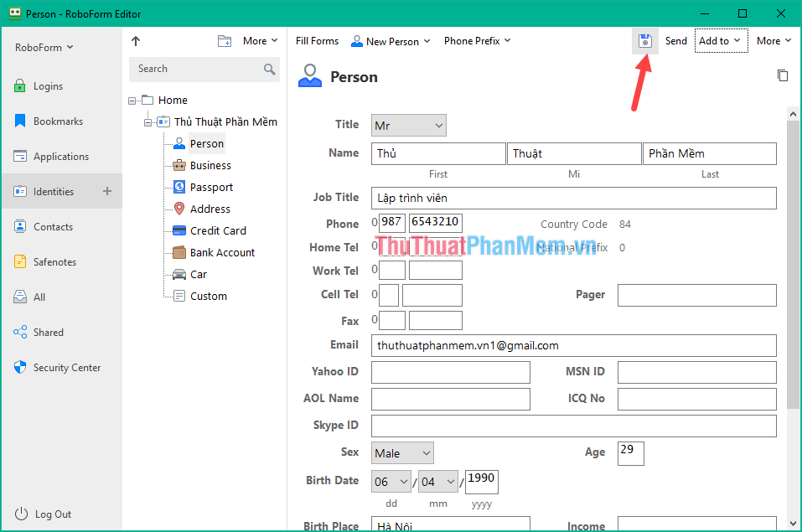Click the Save floppy disk icon
This screenshot has width=802, height=532.
pyautogui.click(x=645, y=40)
